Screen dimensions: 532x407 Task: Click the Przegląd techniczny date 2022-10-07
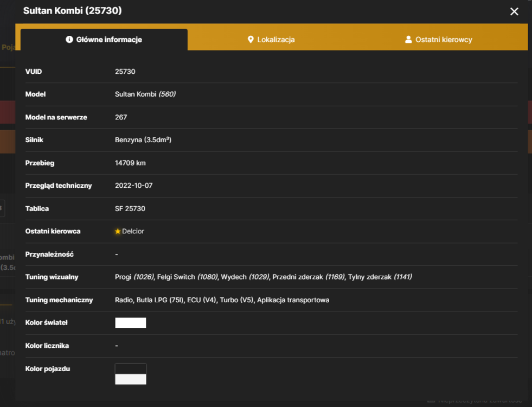pyautogui.click(x=134, y=186)
